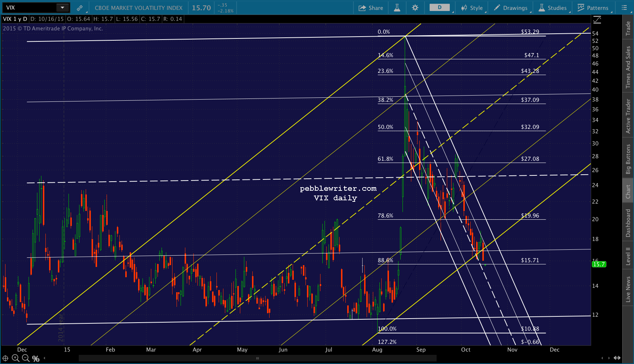Open chart settings gear icon
Image resolution: width=634 pixels, height=364 pixels.
click(415, 8)
